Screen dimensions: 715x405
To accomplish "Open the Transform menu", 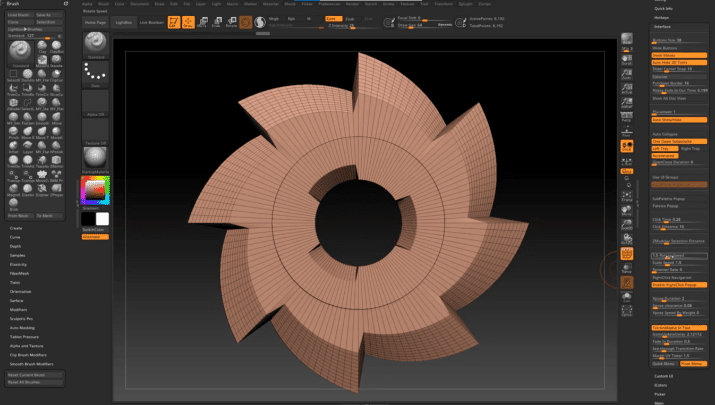I will tap(443, 4).
